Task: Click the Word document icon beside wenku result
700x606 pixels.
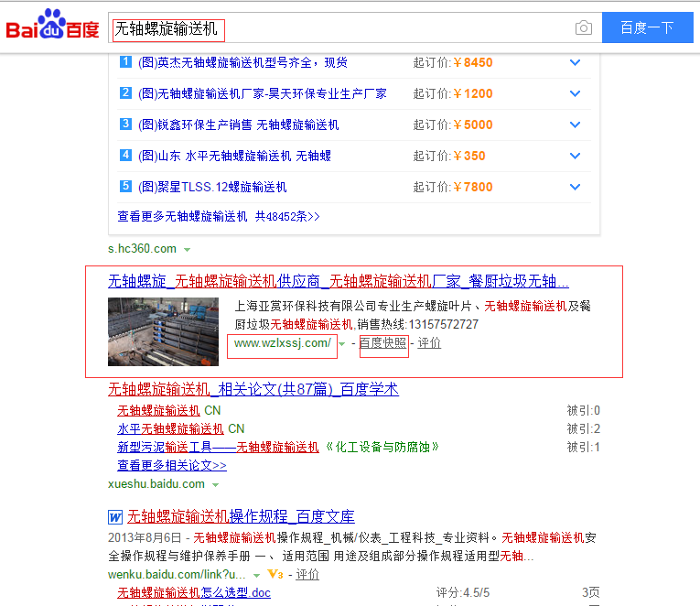Action: pyautogui.click(x=115, y=518)
